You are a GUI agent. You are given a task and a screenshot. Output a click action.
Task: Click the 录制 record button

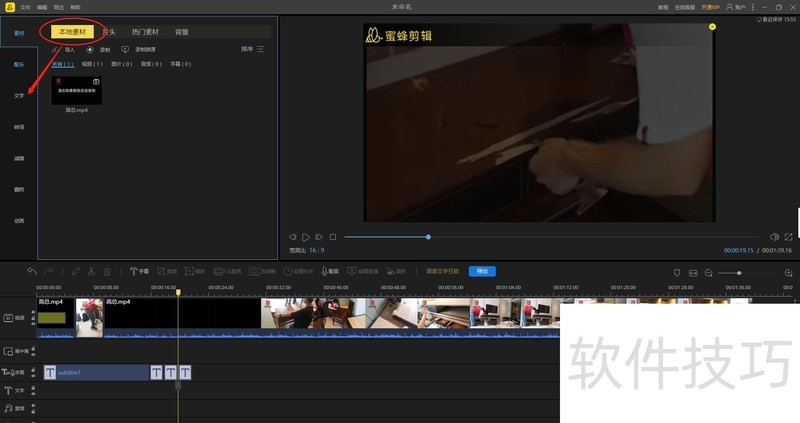pos(98,49)
